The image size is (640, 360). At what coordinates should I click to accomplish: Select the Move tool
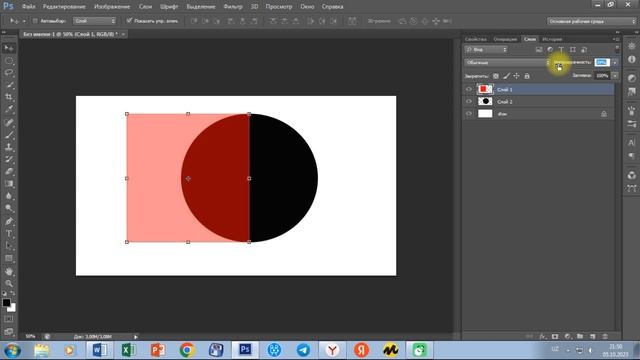point(9,48)
